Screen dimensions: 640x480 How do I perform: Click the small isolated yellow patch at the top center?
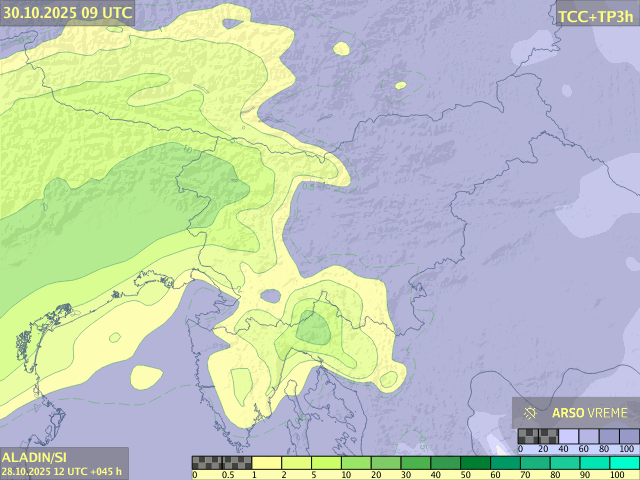pyautogui.click(x=342, y=48)
